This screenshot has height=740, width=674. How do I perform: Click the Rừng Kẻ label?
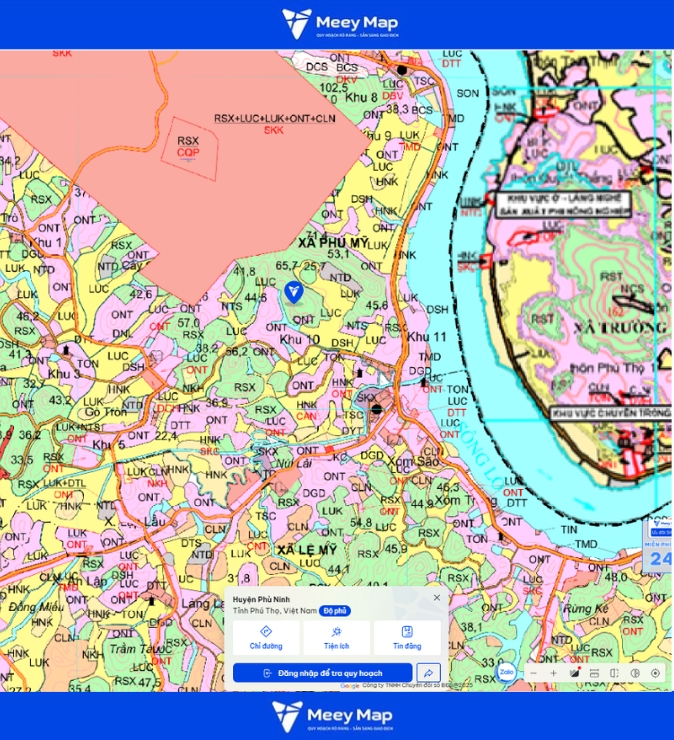click(585, 609)
